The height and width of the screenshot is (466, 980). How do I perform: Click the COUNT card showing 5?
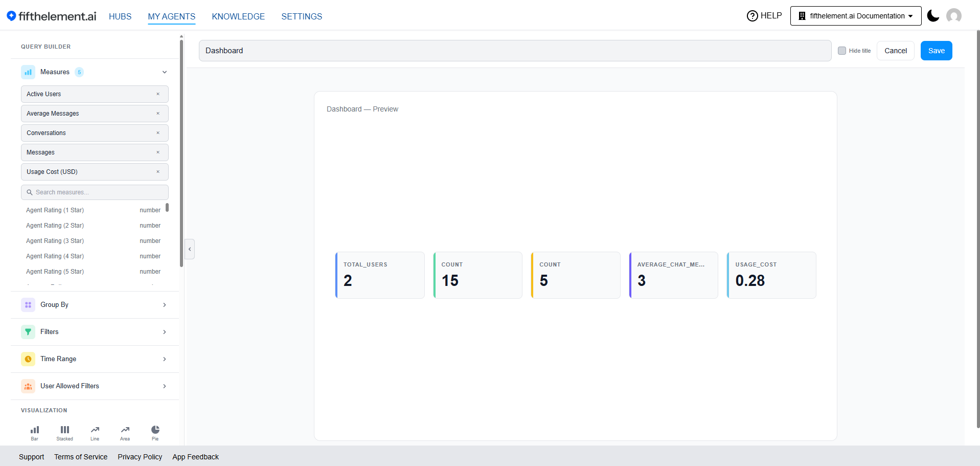click(x=576, y=275)
